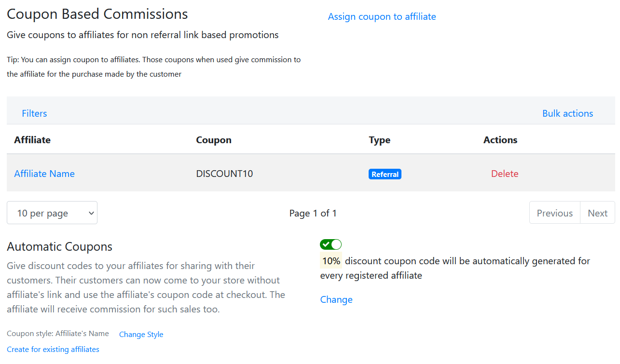Click the Type column header

(380, 140)
